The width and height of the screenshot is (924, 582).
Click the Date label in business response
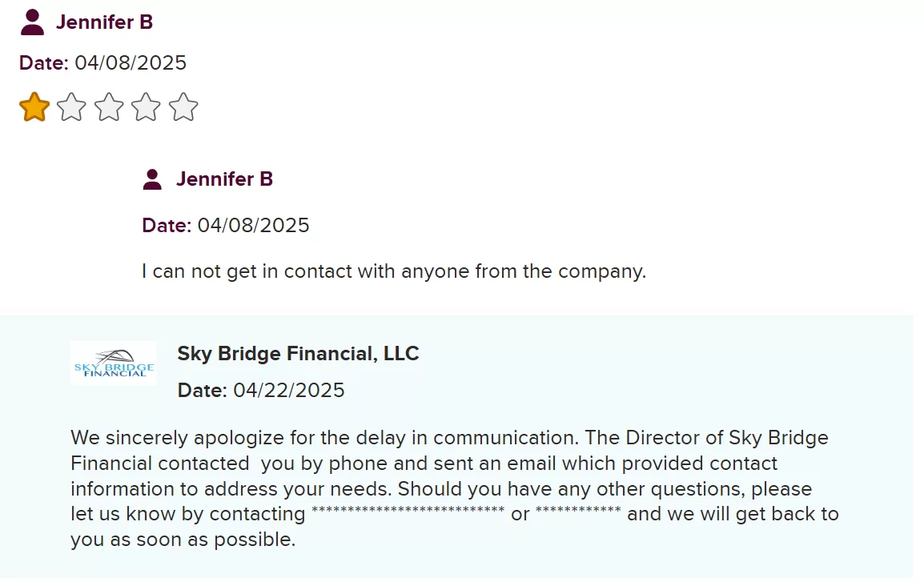click(x=203, y=391)
